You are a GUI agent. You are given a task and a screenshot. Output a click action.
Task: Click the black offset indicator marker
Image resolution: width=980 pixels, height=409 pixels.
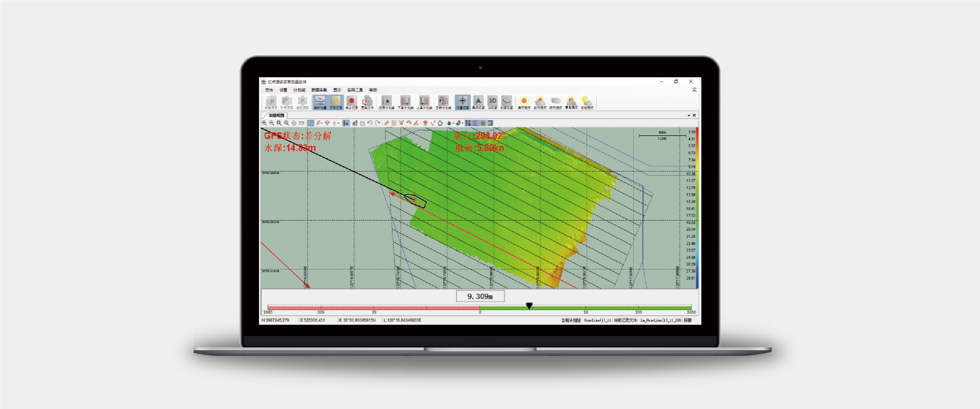529,306
